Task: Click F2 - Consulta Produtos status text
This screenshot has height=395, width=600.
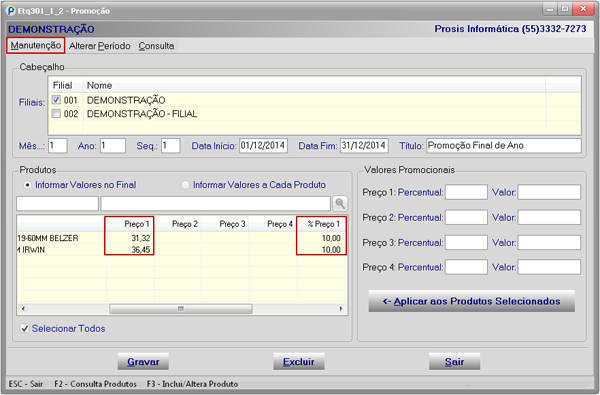Action: [x=95, y=384]
